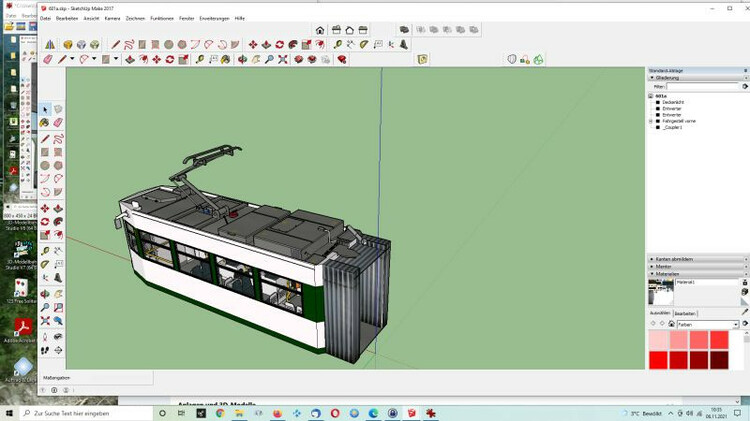Viewport: 750px width, 421px height.
Task: Toggle the pin on Standard-Ablage tray title
Action: 745,70
